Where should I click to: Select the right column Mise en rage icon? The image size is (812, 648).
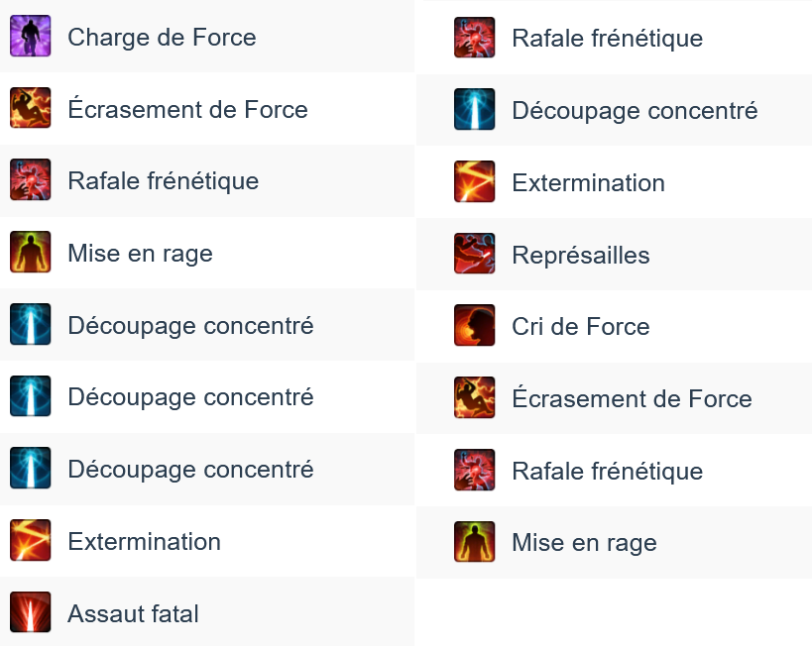tap(474, 541)
